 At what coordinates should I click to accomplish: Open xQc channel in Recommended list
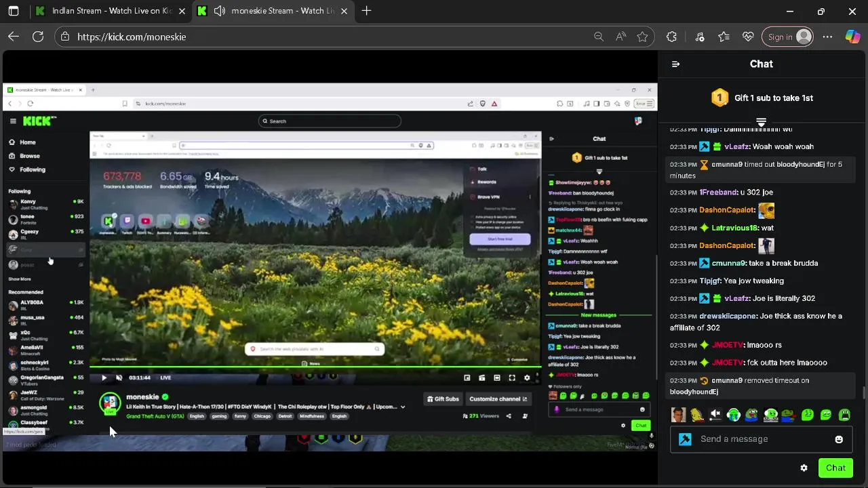pyautogui.click(x=45, y=335)
